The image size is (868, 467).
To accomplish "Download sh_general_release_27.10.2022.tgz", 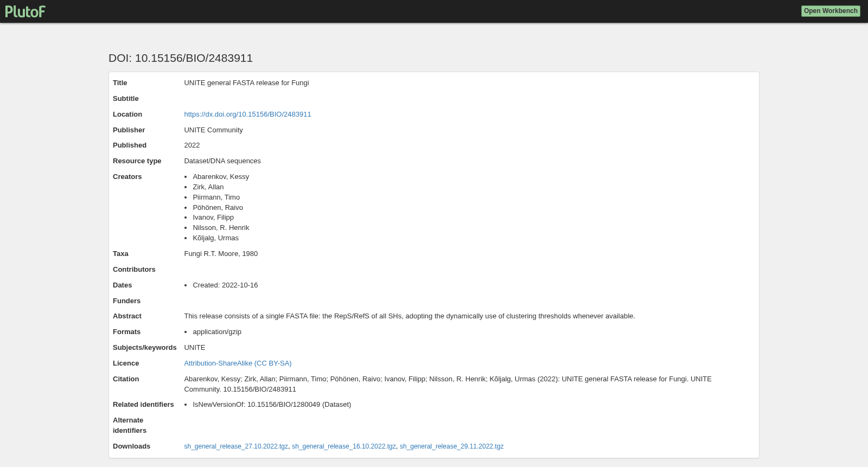I will pyautogui.click(x=236, y=446).
